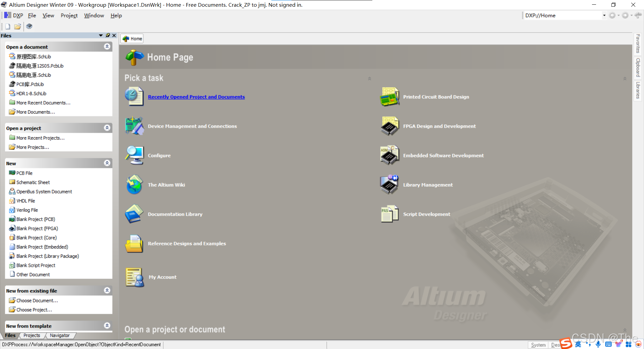Click More Projects…
644x349 pixels.
point(33,147)
